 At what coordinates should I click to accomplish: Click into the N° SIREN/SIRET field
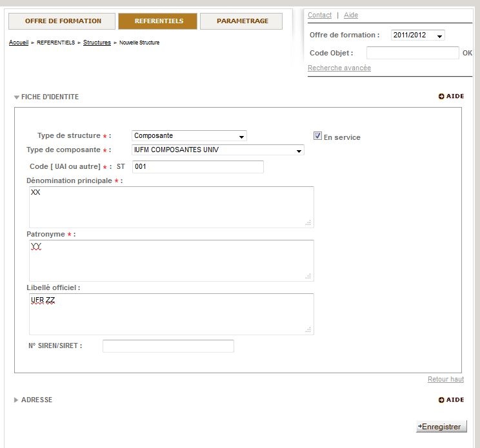click(168, 346)
